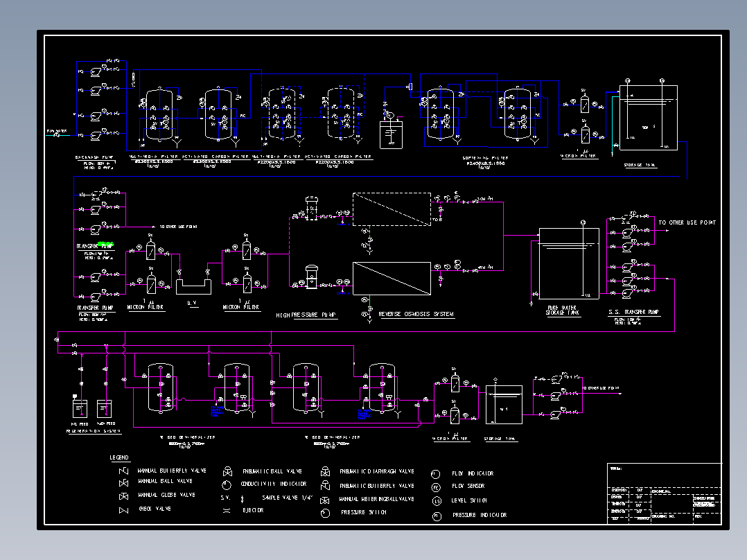Screen dimensions: 747x560
Task: Click the pneumatic ball valve legend symbol
Action: [x=228, y=471]
